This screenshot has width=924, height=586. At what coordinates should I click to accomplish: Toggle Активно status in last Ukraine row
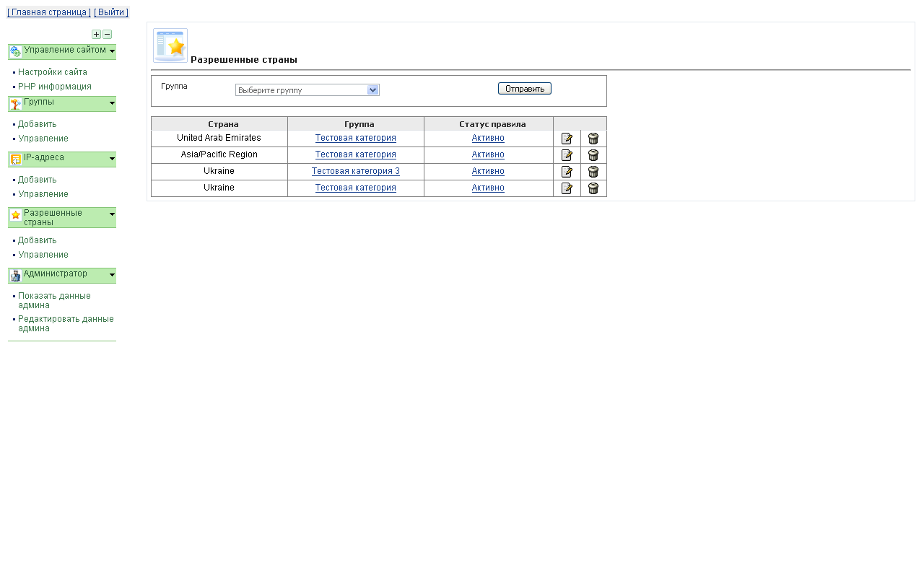click(x=488, y=188)
